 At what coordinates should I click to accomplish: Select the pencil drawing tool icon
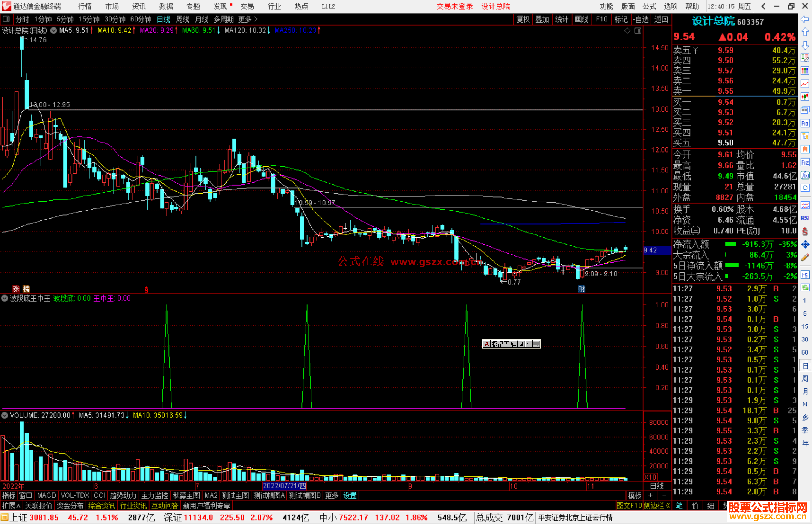tap(805, 258)
